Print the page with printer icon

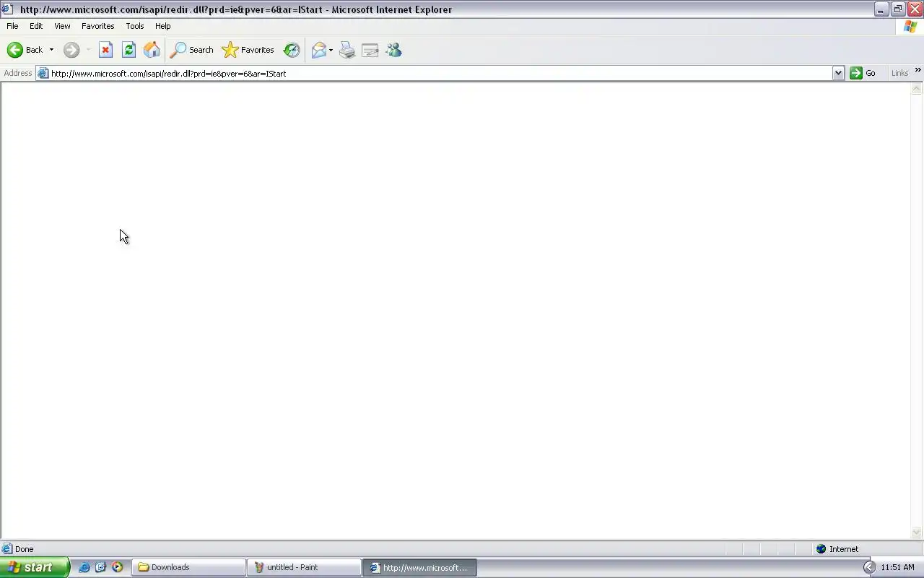(x=347, y=50)
